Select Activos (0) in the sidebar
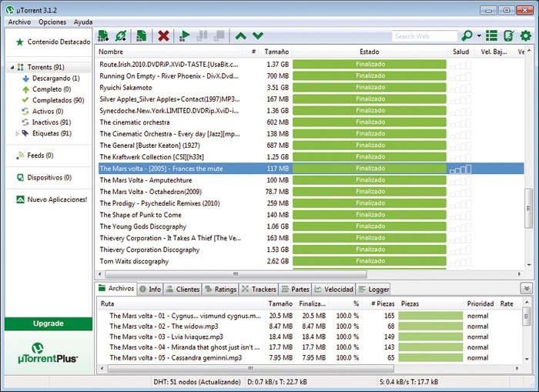539x392 pixels. (x=42, y=112)
